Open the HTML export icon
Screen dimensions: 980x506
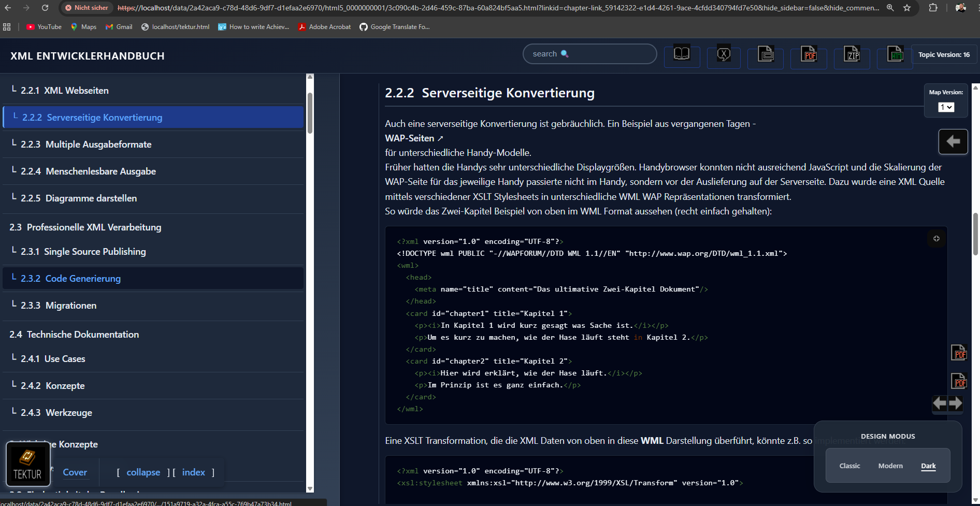(x=895, y=53)
